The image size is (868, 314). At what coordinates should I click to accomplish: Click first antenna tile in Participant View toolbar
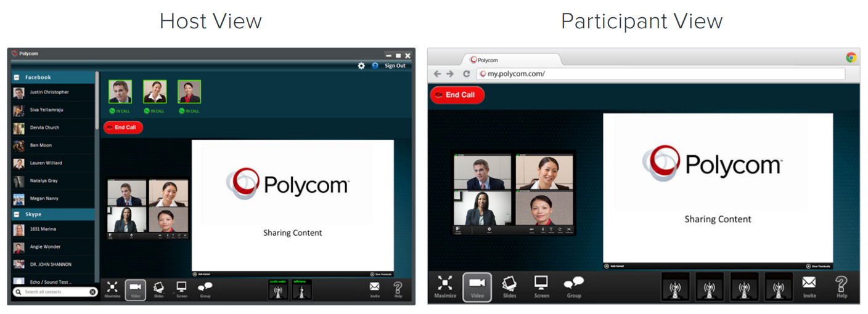675,287
